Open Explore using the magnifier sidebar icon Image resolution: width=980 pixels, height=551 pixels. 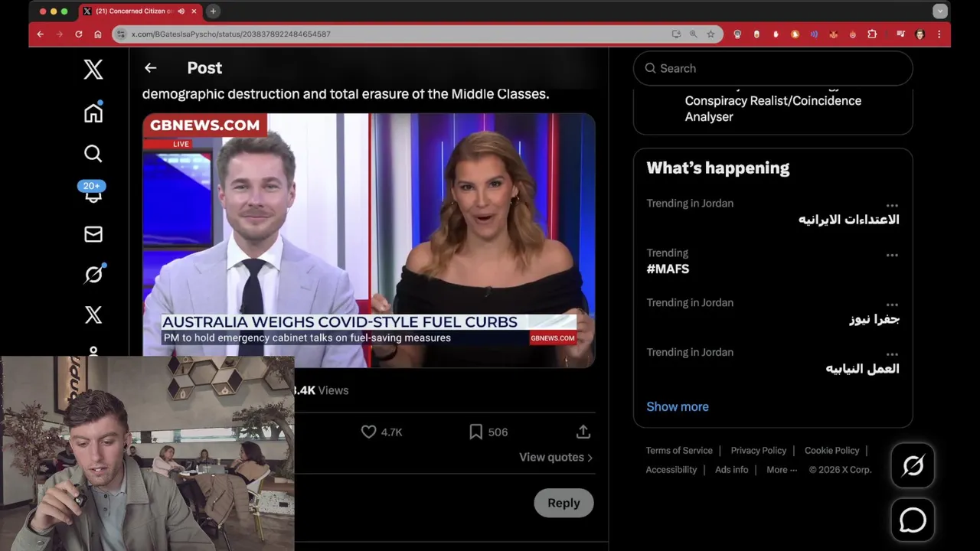coord(93,154)
